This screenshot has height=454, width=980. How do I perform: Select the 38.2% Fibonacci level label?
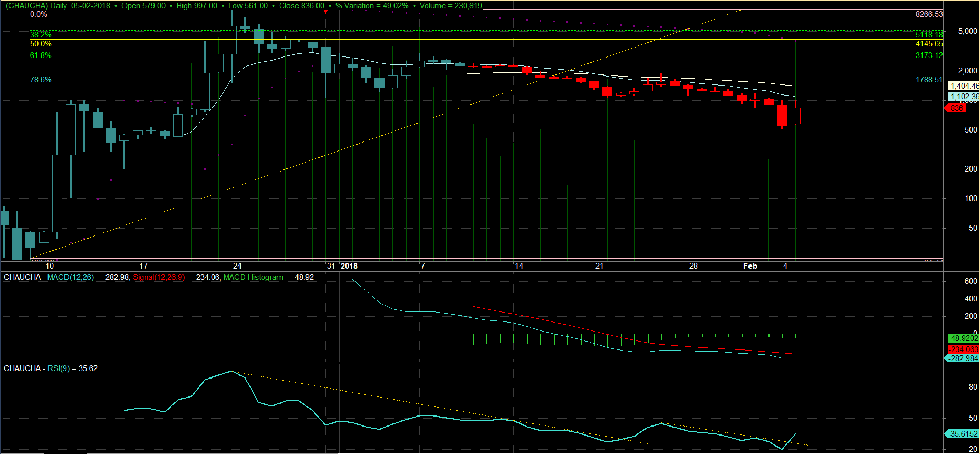(x=41, y=35)
